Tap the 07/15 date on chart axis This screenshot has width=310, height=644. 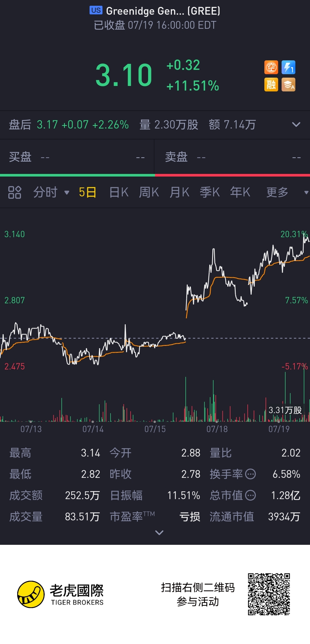coord(155,429)
